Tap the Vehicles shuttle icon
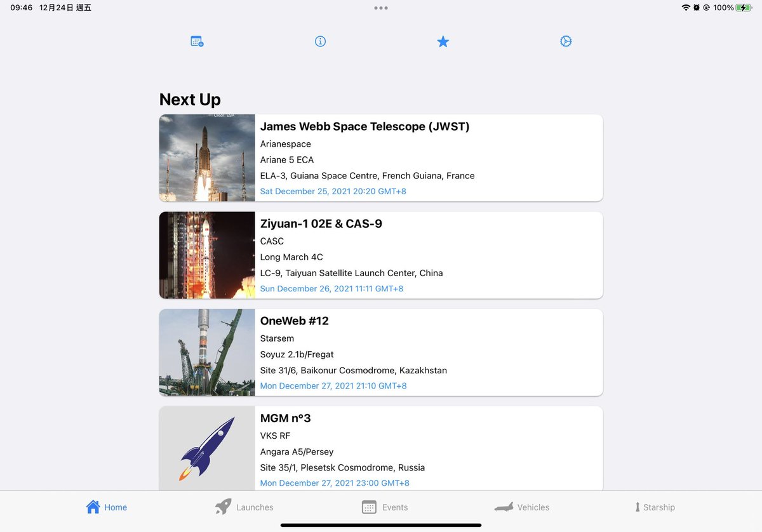 click(504, 507)
